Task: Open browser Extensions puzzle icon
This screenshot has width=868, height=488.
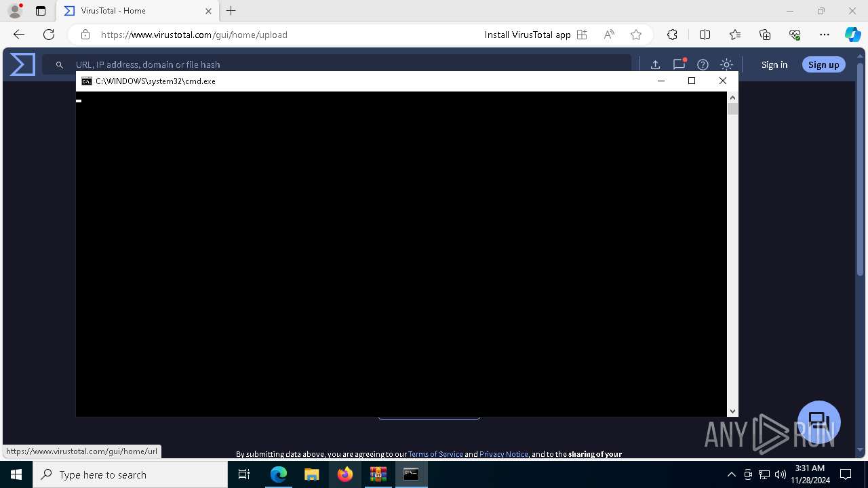Action: [x=672, y=35]
